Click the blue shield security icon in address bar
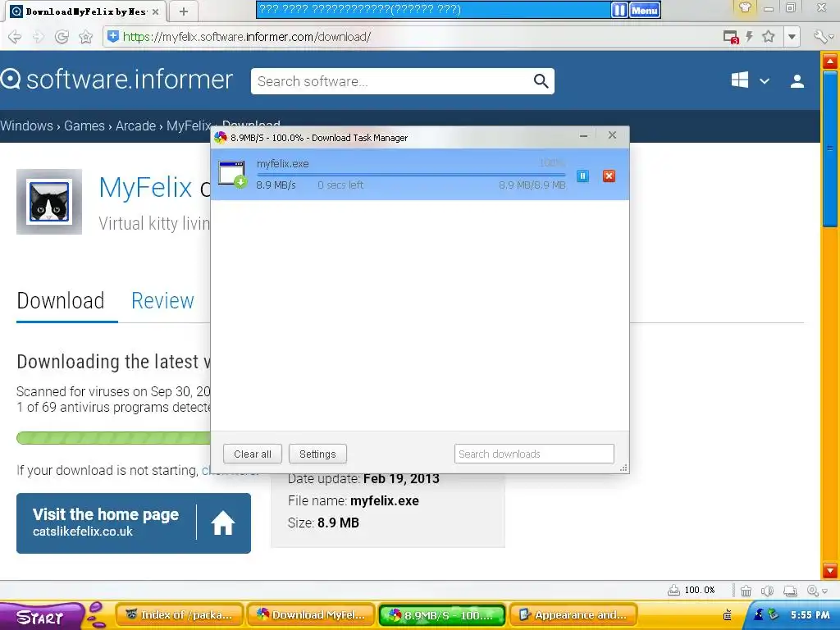The height and width of the screenshot is (630, 840). [113, 36]
